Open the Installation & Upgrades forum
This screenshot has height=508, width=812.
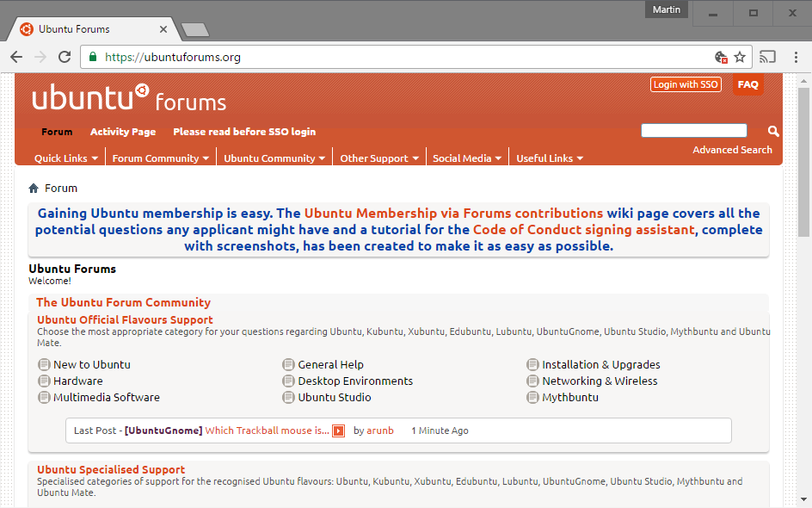point(600,364)
